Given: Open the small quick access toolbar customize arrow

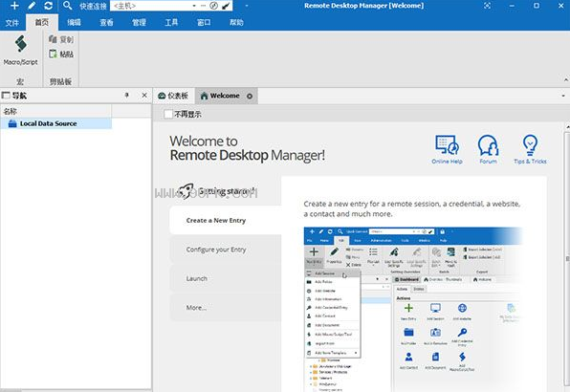Looking at the screenshot, I should (x=247, y=6).
